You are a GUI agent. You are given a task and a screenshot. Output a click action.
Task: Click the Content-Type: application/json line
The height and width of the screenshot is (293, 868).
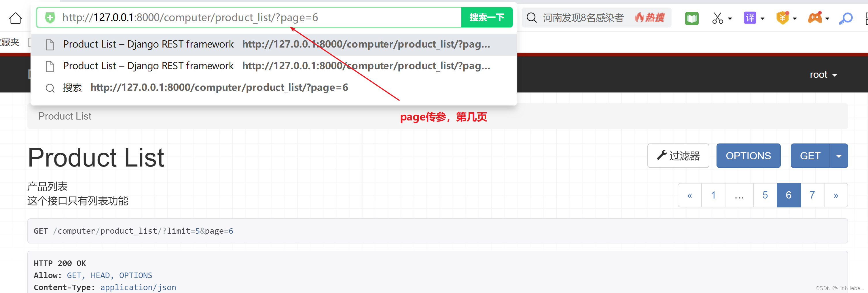tap(105, 287)
